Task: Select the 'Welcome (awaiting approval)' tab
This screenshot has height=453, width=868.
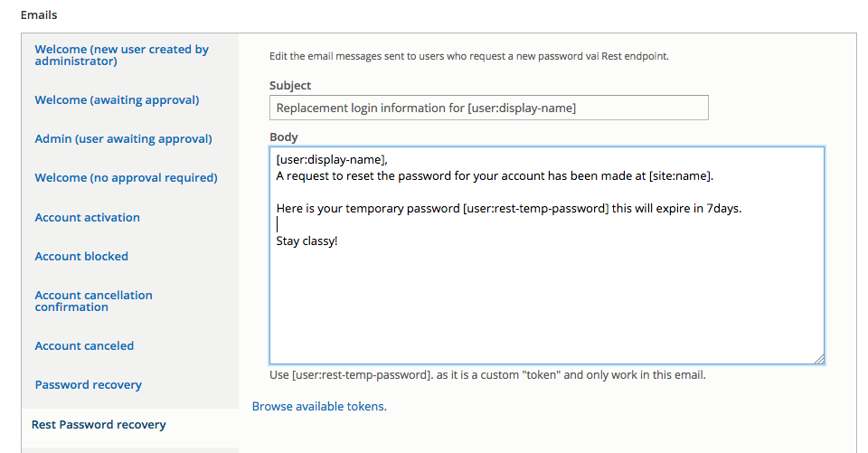Action: (x=117, y=100)
